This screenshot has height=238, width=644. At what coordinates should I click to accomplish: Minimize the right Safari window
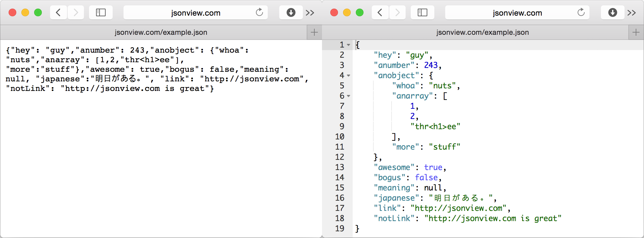point(347,12)
